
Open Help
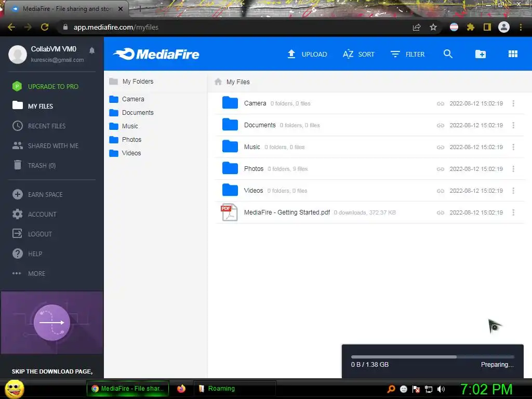tap(27, 254)
